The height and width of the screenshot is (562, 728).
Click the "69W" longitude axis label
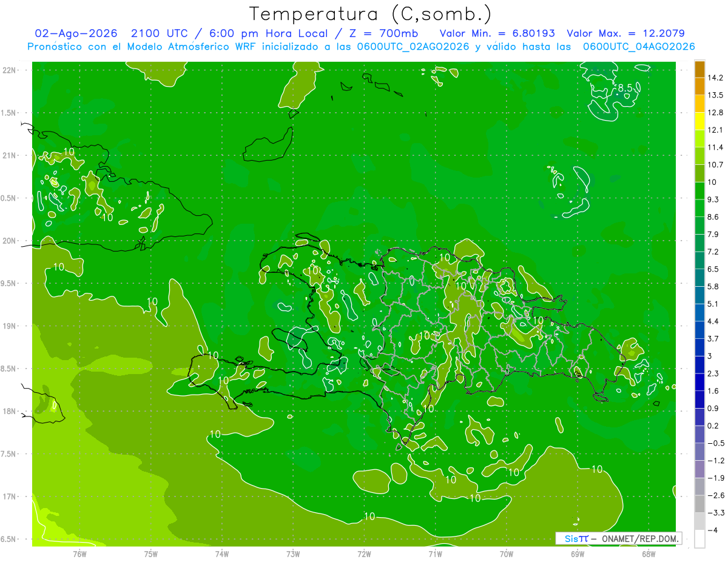coord(577,553)
